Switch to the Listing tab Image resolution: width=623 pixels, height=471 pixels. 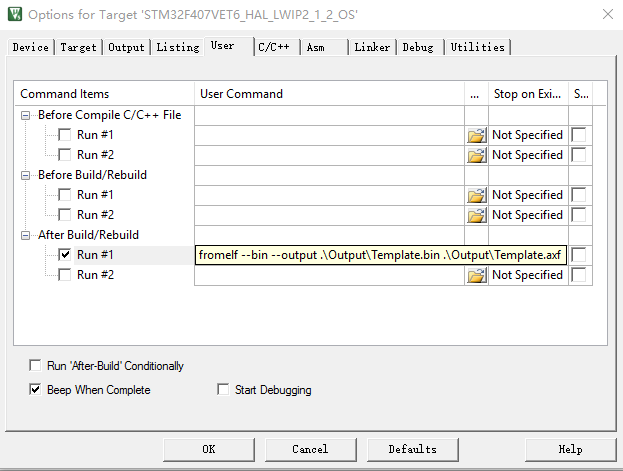click(x=178, y=47)
